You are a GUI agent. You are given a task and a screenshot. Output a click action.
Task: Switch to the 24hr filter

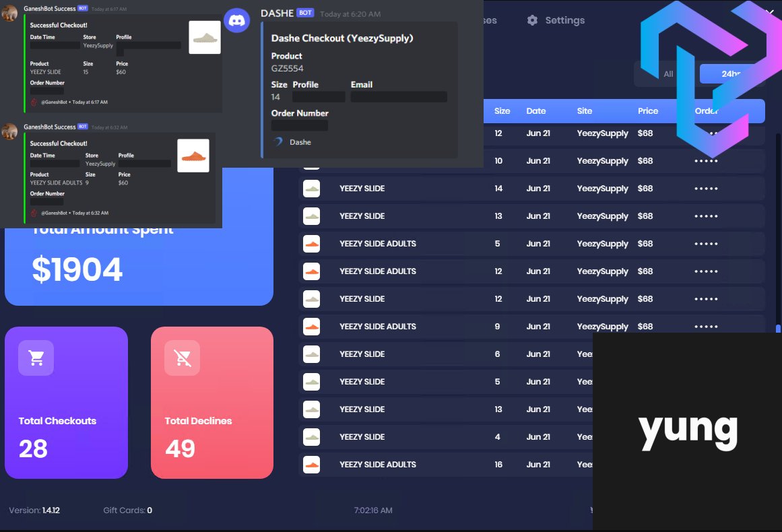(731, 74)
